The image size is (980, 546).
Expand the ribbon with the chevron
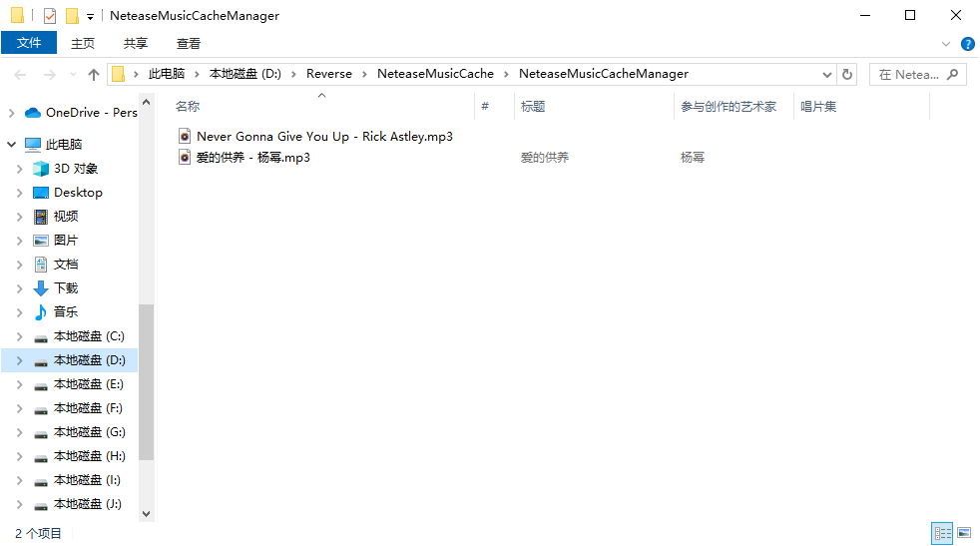click(x=946, y=44)
